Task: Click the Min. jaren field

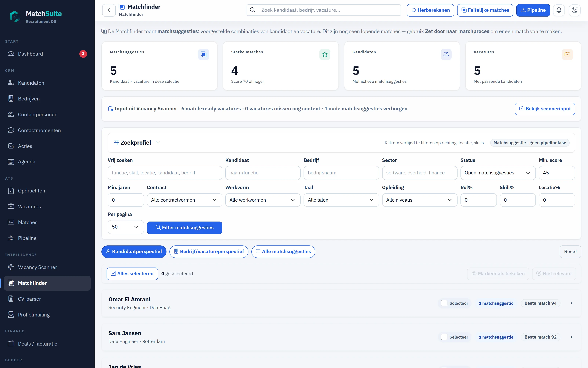Action: [x=126, y=200]
